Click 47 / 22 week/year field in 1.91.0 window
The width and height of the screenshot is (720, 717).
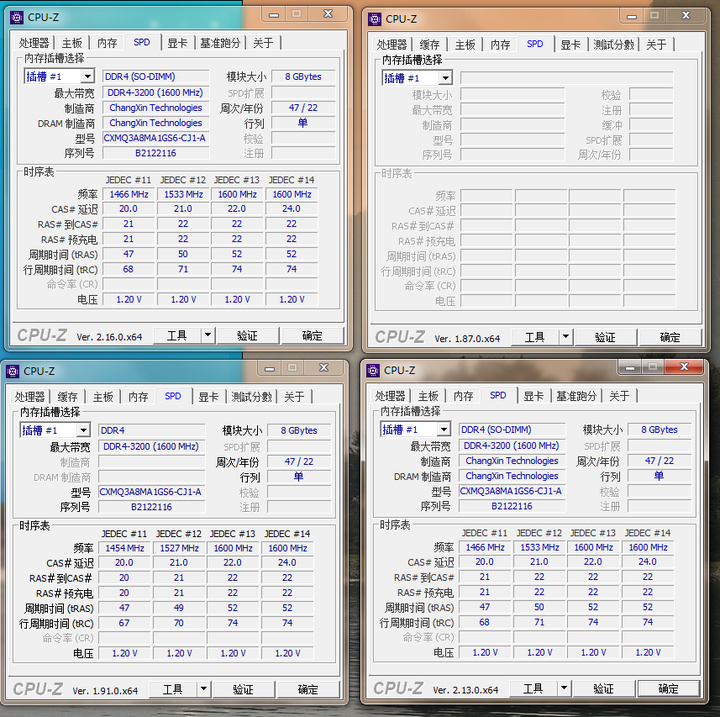point(299,462)
